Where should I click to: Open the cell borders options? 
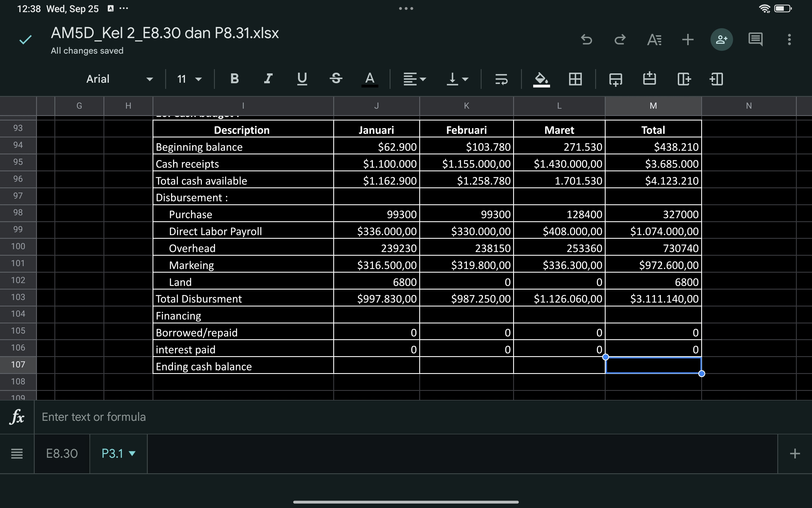[x=575, y=79]
